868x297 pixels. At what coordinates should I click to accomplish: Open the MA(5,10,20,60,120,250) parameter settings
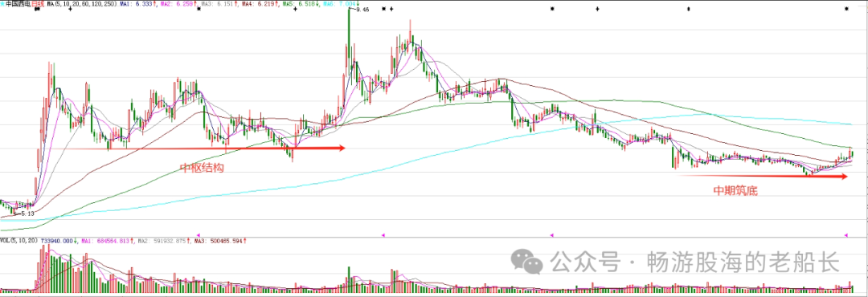point(81,4)
